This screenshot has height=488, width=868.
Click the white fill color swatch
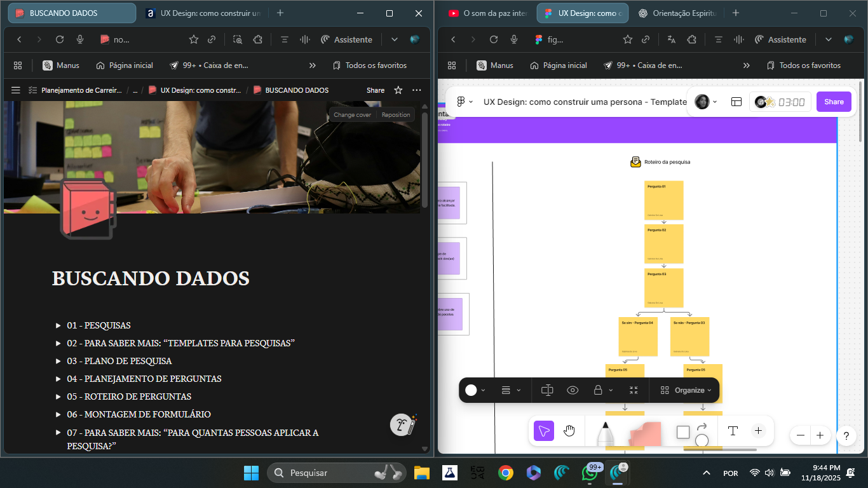coord(470,390)
